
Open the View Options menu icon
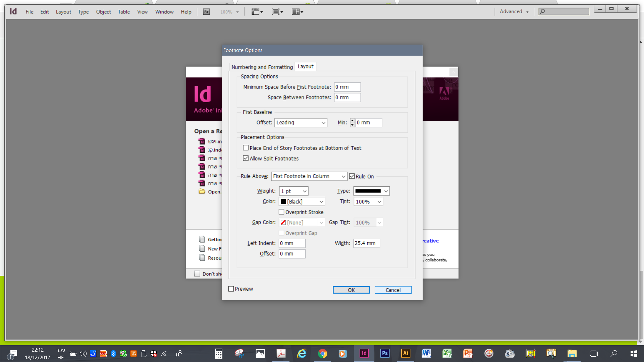(x=257, y=12)
